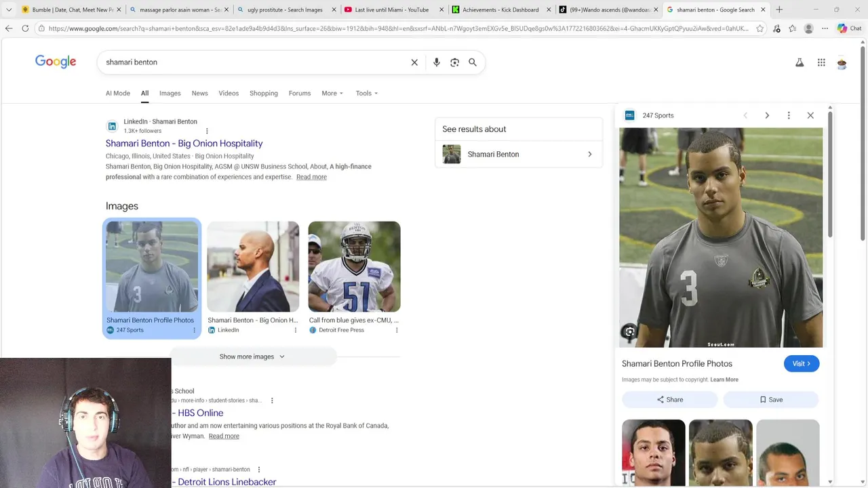Click Read more on LinkedIn snippet

coord(311,177)
